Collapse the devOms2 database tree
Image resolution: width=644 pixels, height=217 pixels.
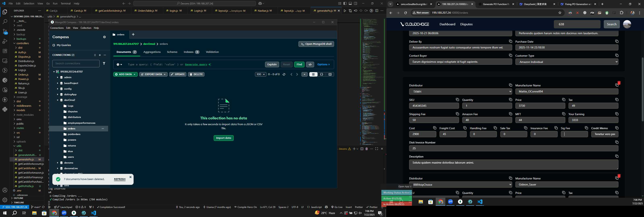[x=58, y=100]
